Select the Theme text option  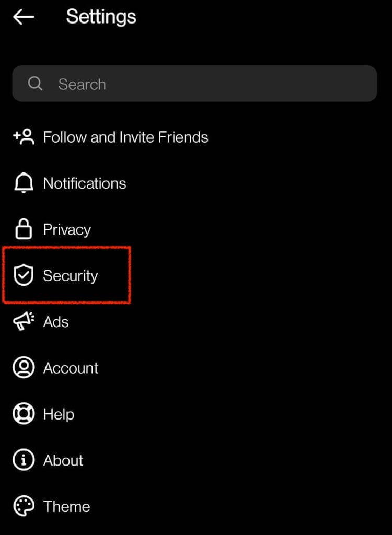tap(66, 507)
